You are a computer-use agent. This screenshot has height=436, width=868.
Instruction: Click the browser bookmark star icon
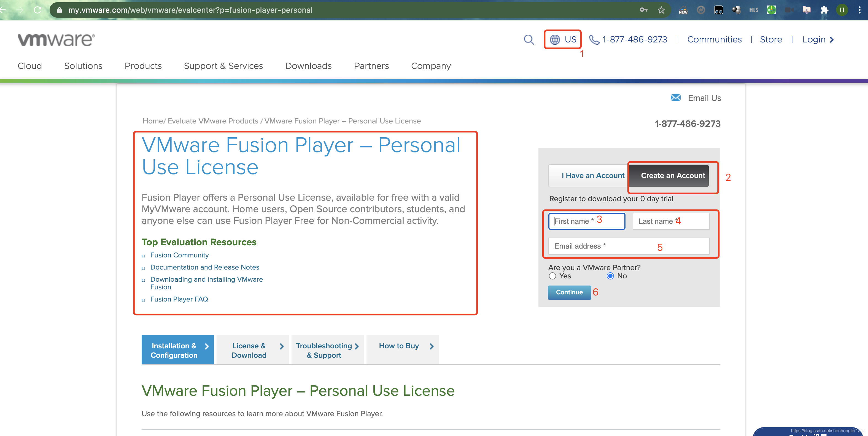click(661, 10)
